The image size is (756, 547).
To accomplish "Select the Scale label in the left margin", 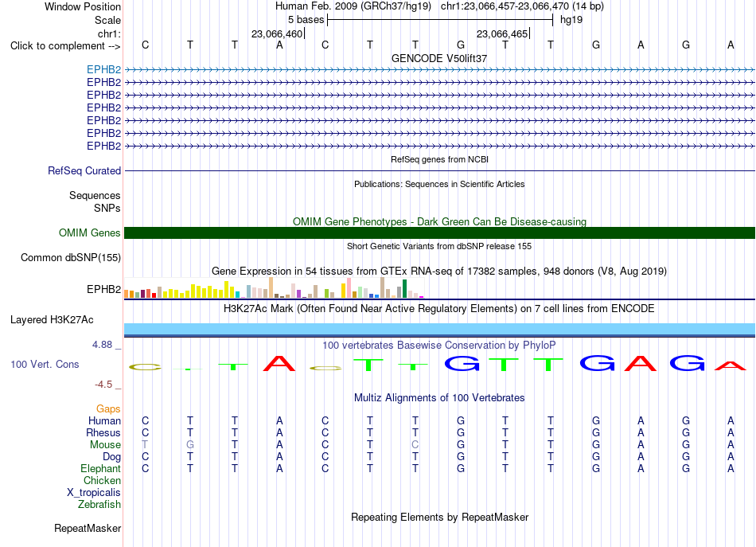I will (107, 20).
